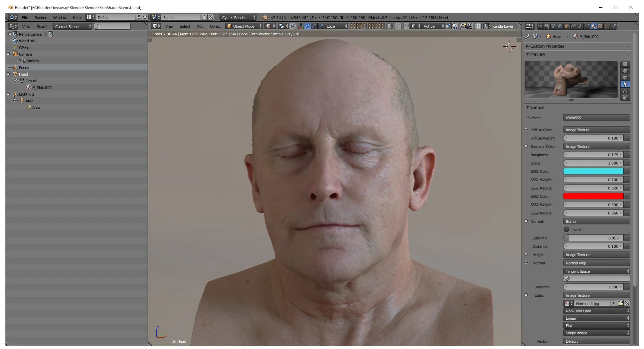
Task: Click the outliner search field
Action: click(112, 26)
